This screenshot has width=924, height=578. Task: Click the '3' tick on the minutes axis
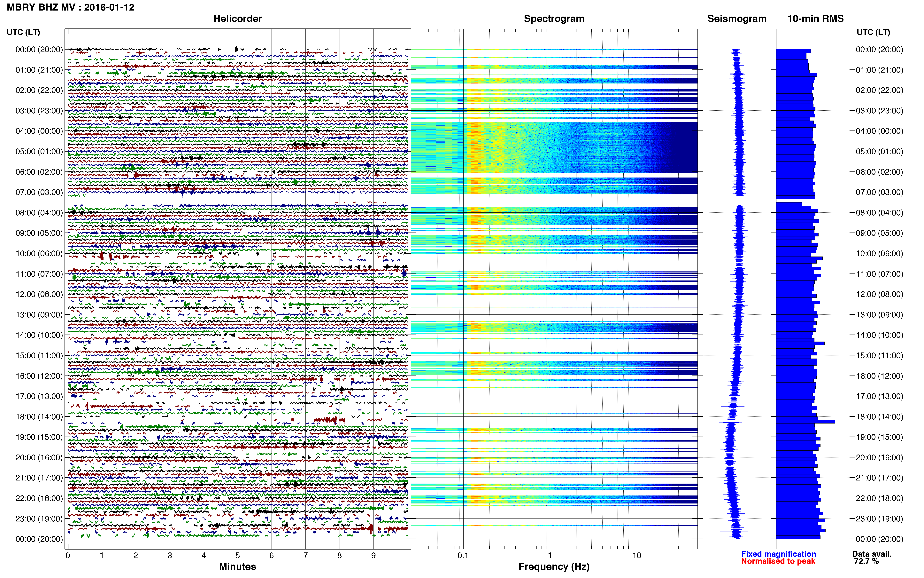[170, 555]
